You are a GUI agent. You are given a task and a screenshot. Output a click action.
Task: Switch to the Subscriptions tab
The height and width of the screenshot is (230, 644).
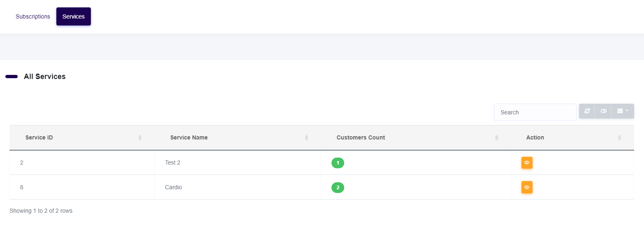pos(33,17)
